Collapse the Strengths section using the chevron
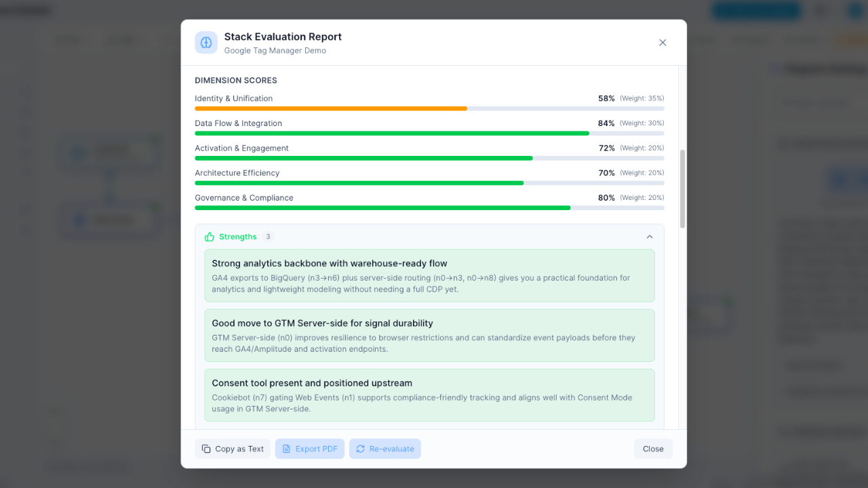Viewport: 868px width, 488px height. [x=650, y=237]
